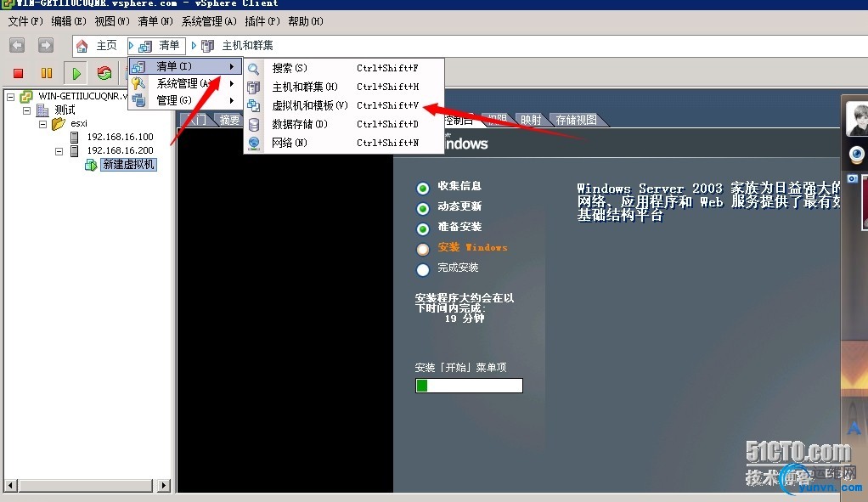The height and width of the screenshot is (502, 868).
Task: Open the dropdown arrow before 主机和群集 breadcrumb
Action: coord(194,45)
